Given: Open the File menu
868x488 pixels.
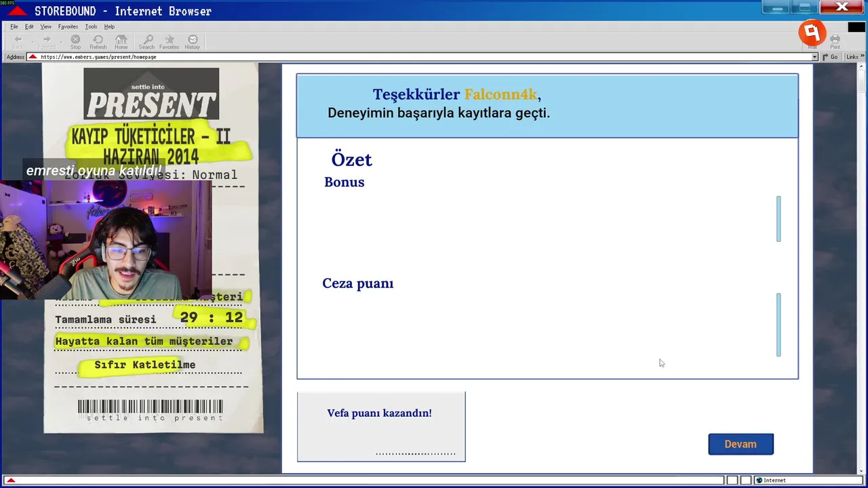Looking at the screenshot, I should [14, 26].
